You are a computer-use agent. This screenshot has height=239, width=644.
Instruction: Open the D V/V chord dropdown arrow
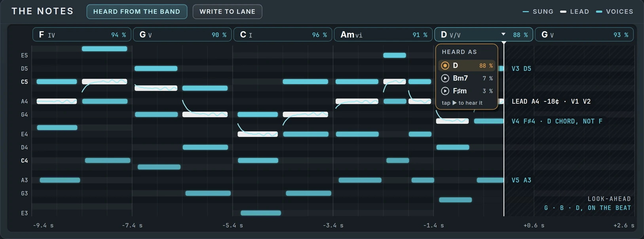pos(503,34)
